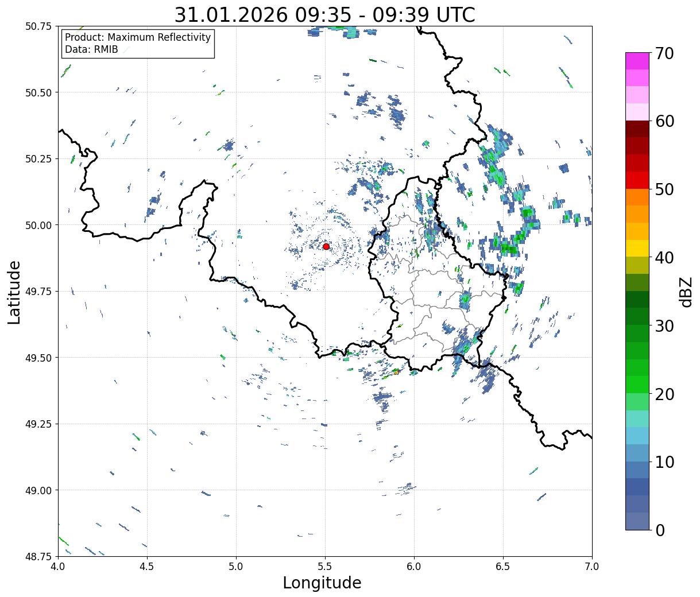Click the latitude tick label 50.00
This screenshot has height=597, width=700.
pyautogui.click(x=38, y=225)
